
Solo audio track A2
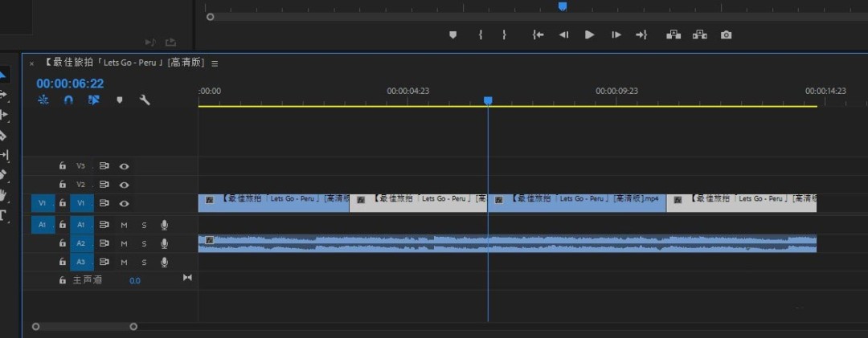tap(145, 243)
